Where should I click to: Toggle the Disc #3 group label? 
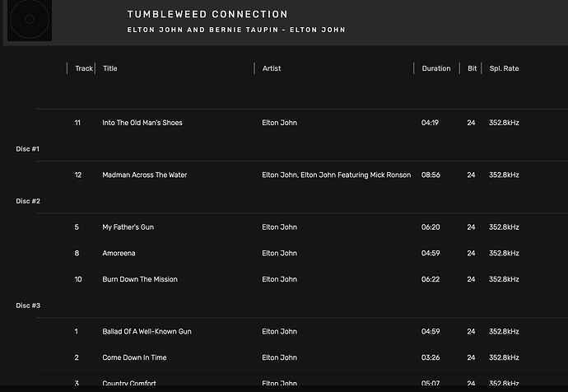pyautogui.click(x=28, y=306)
